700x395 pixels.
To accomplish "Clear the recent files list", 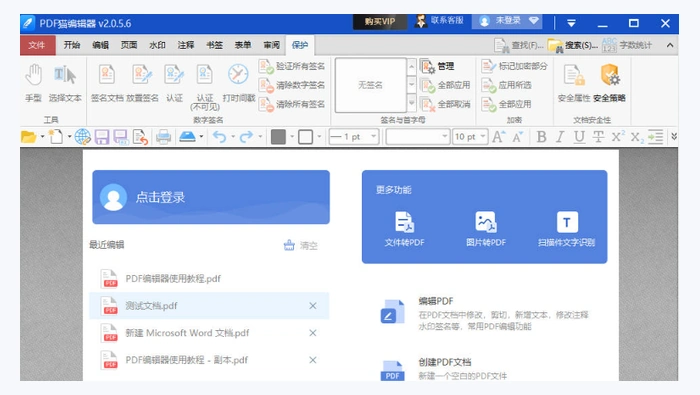I will (301, 245).
